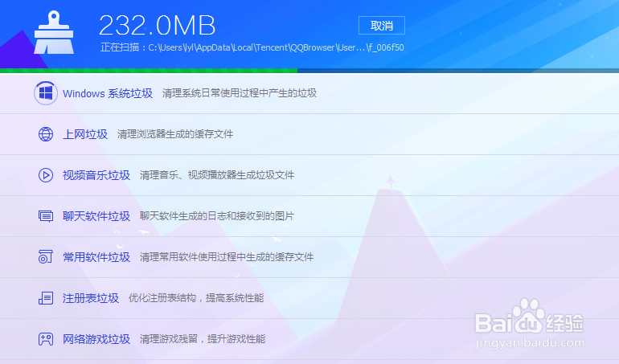Image resolution: width=619 pixels, height=364 pixels.
Task: Click description 清理音乐、视频播放器生成垃圾文件
Action: pyautogui.click(x=217, y=175)
